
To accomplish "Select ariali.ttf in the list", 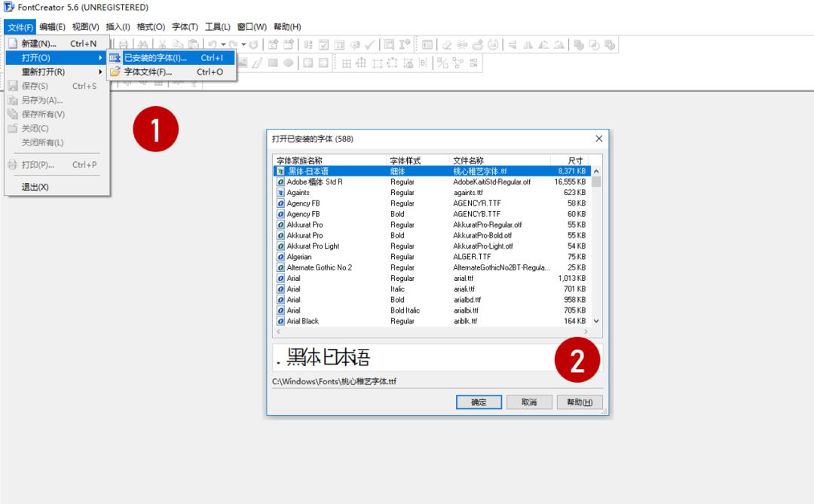I will pyautogui.click(x=464, y=289).
